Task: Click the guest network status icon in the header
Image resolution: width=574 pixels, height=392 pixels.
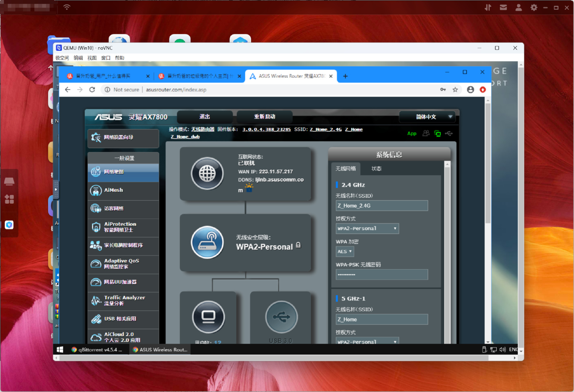Action: [x=426, y=133]
